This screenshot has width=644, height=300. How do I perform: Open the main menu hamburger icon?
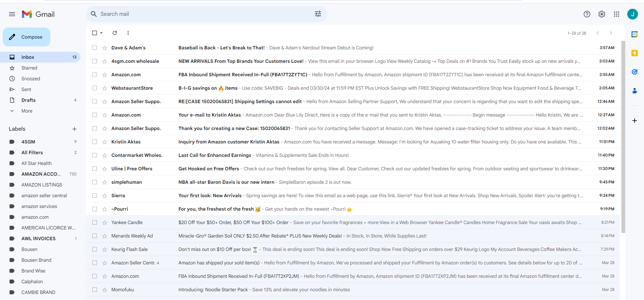(x=12, y=14)
